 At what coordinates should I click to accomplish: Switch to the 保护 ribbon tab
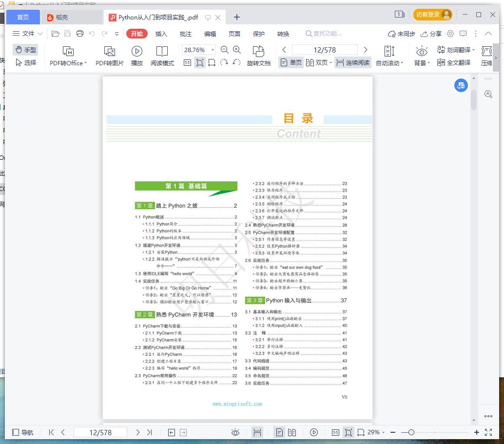[259, 34]
